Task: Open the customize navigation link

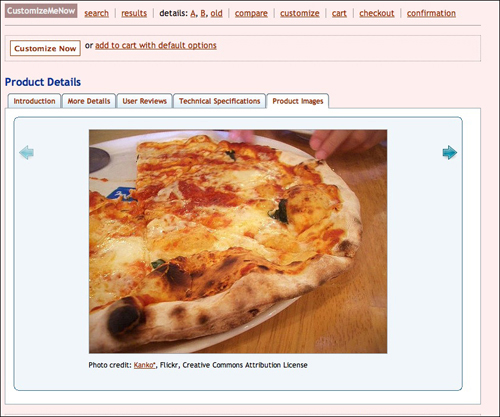Action: click(300, 13)
